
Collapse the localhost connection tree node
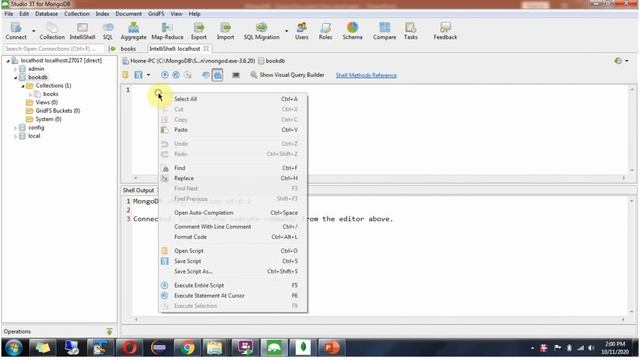pyautogui.click(x=8, y=61)
